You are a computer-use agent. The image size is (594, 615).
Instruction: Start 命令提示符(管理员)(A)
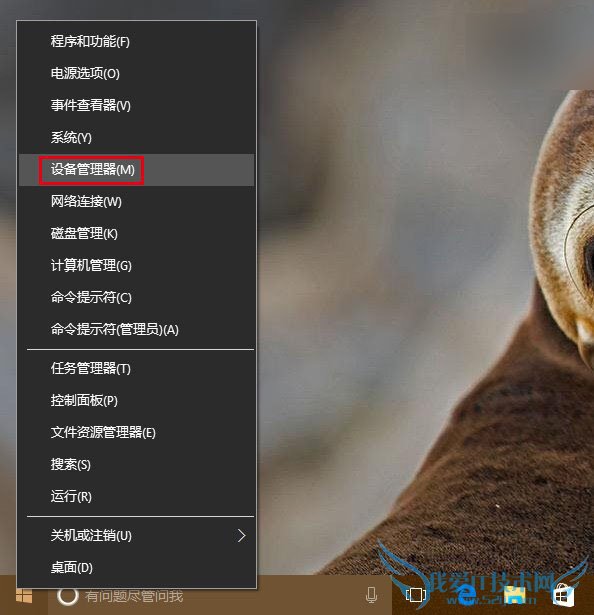coord(137,329)
